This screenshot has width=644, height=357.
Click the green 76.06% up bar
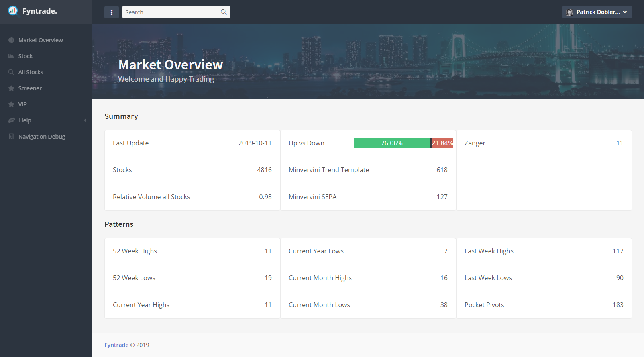392,143
